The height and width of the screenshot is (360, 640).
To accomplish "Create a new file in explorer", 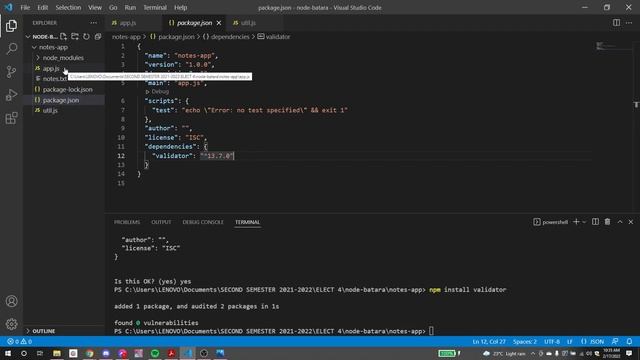I will [x=63, y=37].
